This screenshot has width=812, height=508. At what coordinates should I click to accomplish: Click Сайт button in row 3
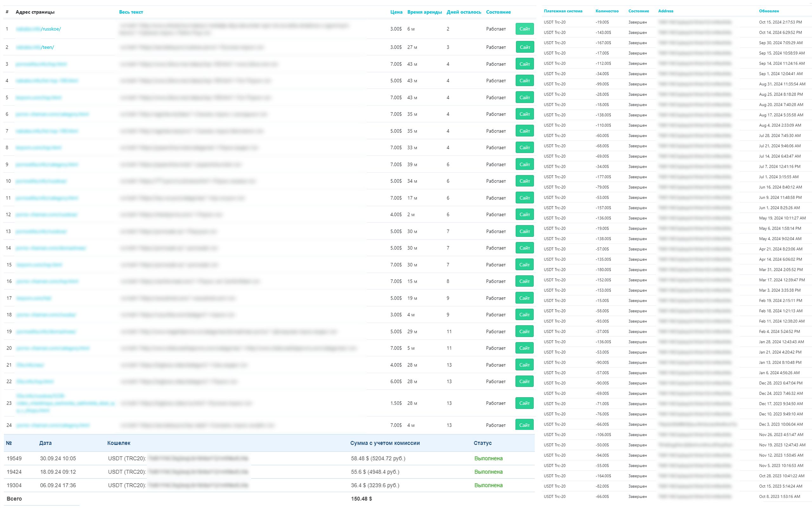click(524, 64)
